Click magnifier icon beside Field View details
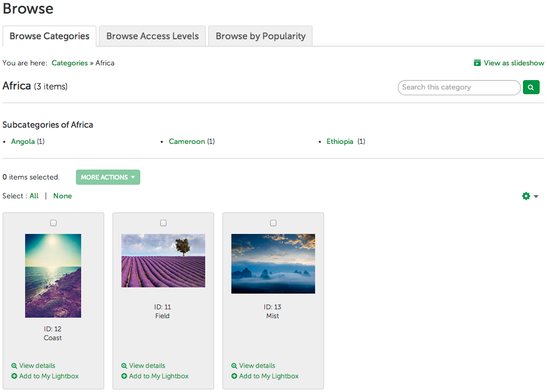Screen dimensions: 547x392 tap(124, 366)
